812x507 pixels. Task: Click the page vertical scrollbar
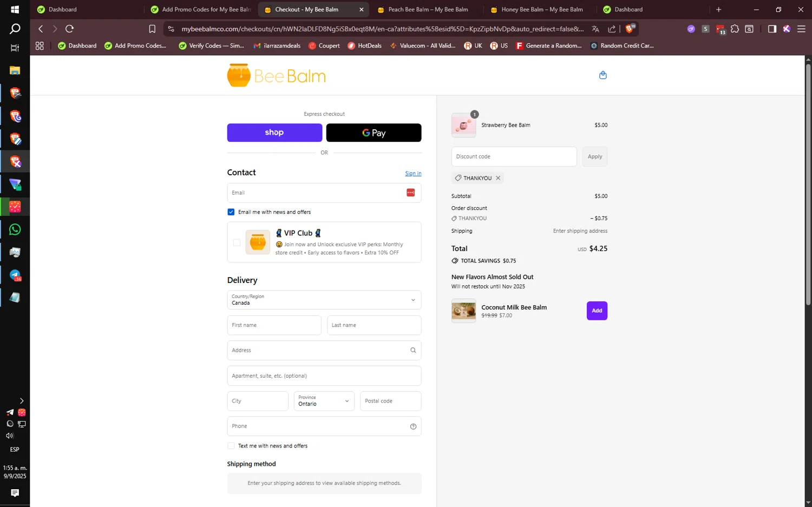(808, 184)
